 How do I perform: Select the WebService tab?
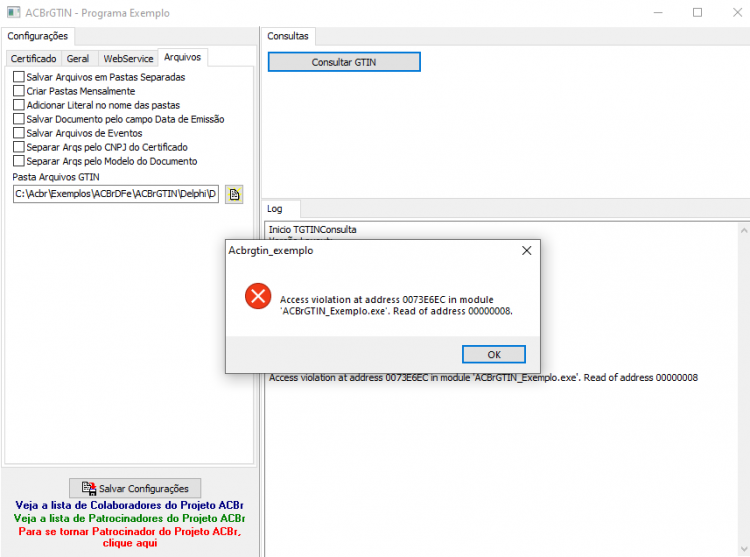tap(128, 58)
